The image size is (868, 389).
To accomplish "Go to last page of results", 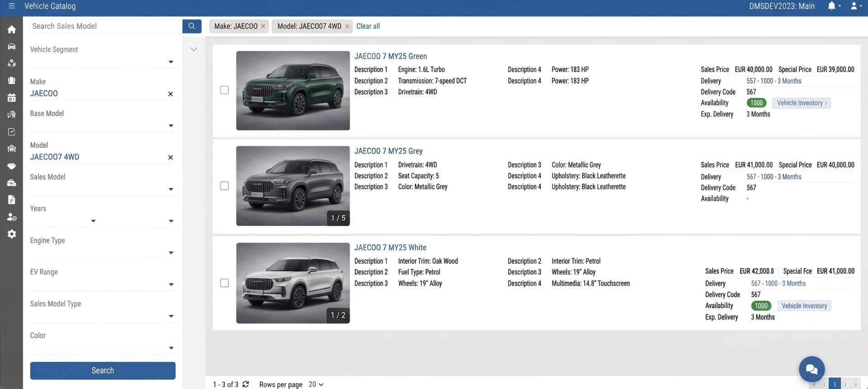I will tap(855, 384).
